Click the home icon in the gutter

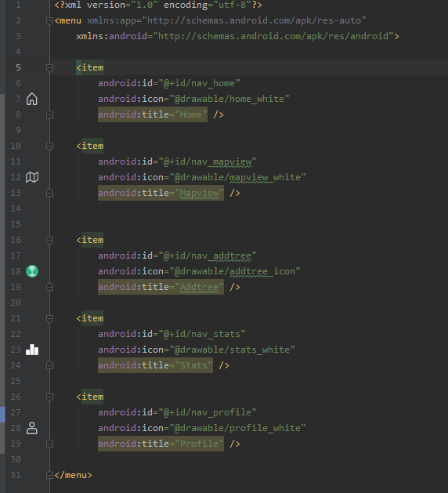point(32,99)
